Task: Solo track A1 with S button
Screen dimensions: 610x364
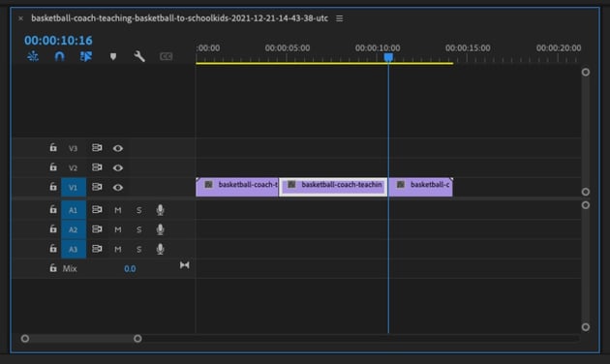Action: tap(138, 210)
